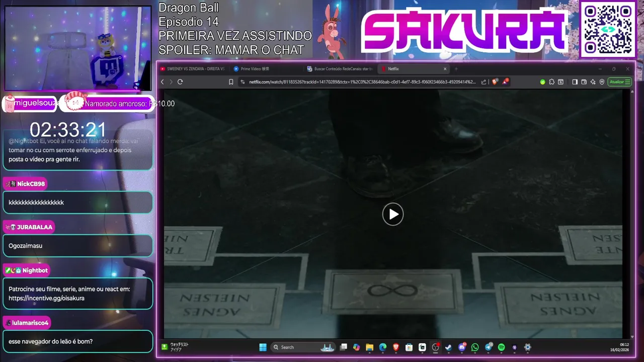Click the webcam preview thumbnail
Viewport: 644px width, 362px height.
coord(77,48)
